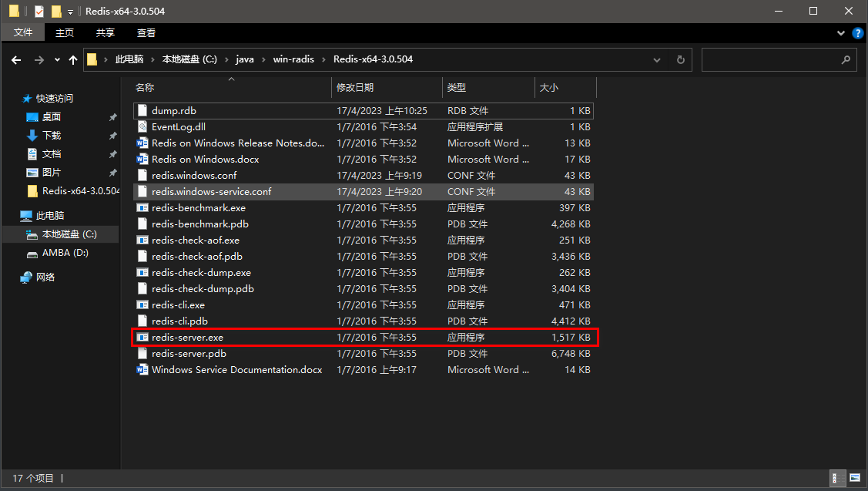Select the redis-cli.pdb file icon
The width and height of the screenshot is (868, 491).
pos(142,321)
